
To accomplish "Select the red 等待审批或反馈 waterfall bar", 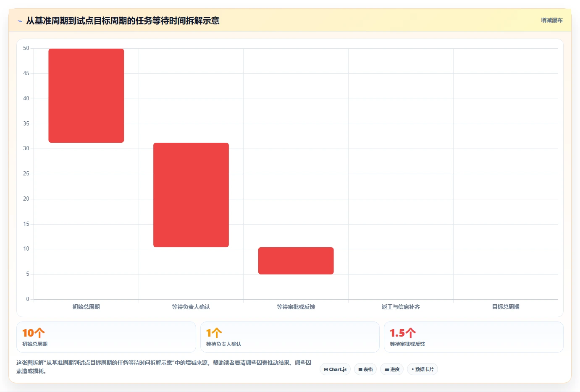I will click(x=296, y=261).
